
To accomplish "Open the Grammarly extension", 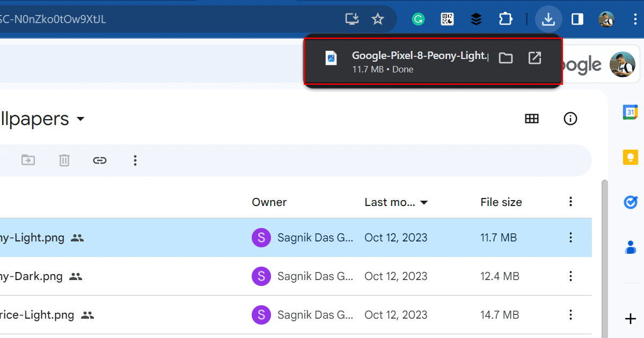I will [418, 20].
